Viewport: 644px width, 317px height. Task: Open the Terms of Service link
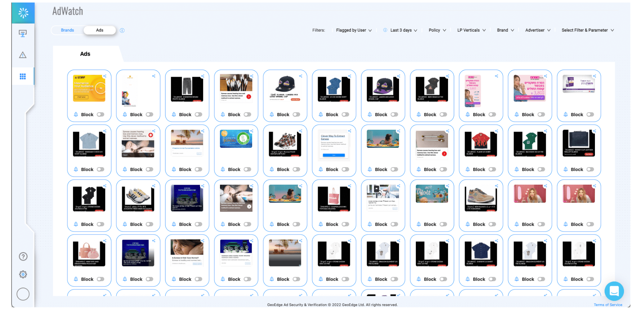608,305
